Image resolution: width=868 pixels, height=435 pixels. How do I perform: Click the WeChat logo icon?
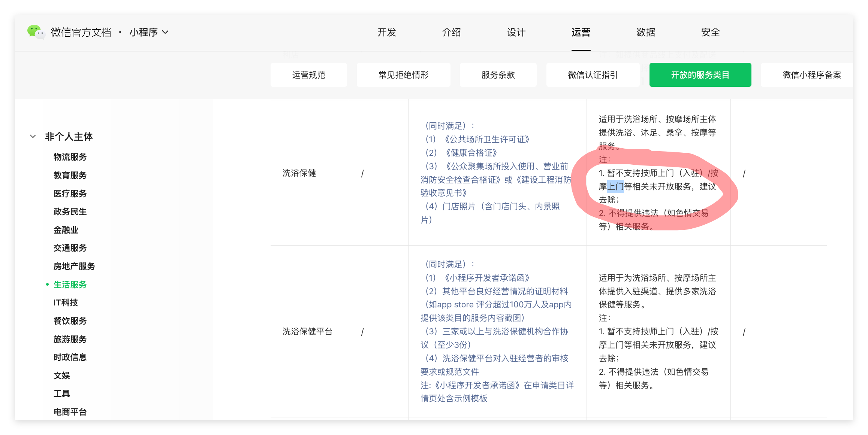click(36, 32)
